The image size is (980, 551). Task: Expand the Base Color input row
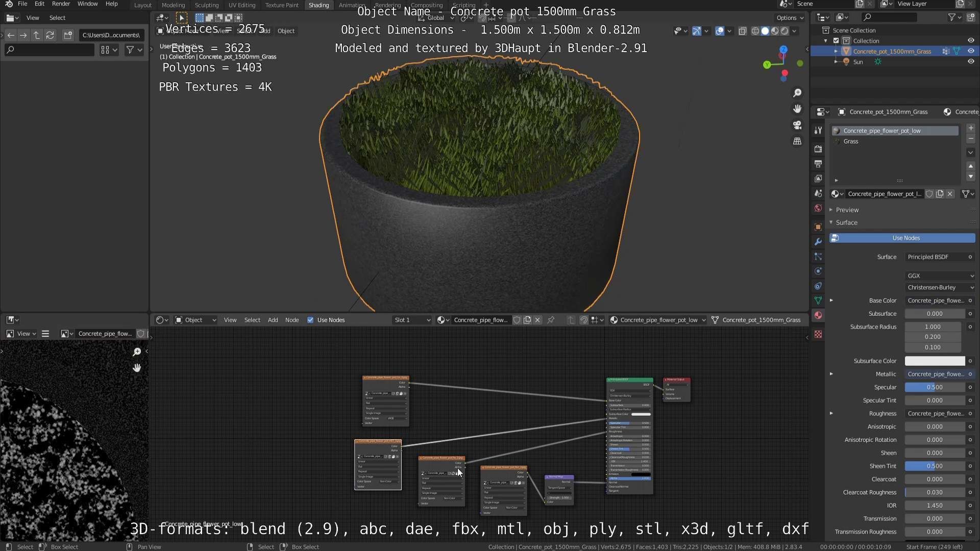pos(831,300)
